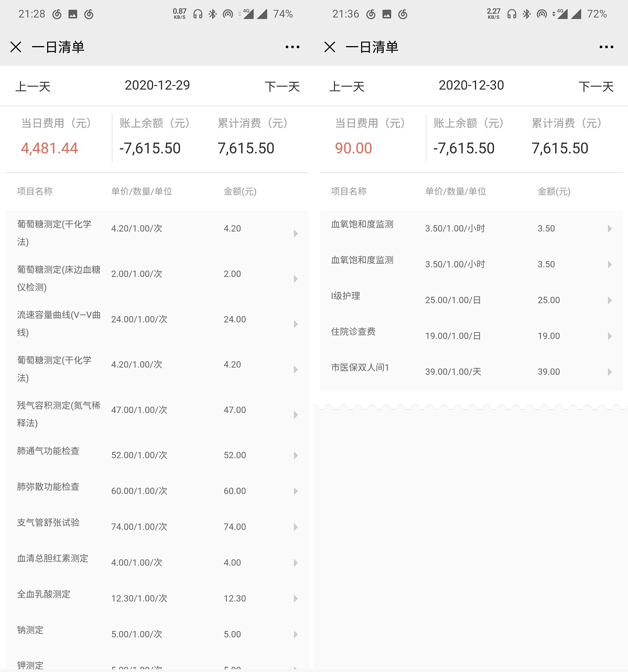Open details arrow for 市医保双人间1

(x=610, y=372)
